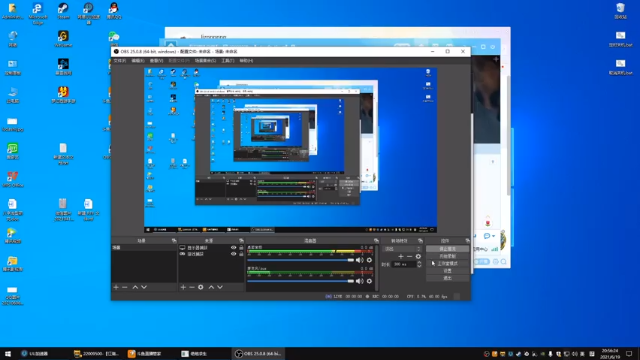This screenshot has width=640, height=360.
Task: Click the Stop Streaming button
Action: (x=448, y=249)
